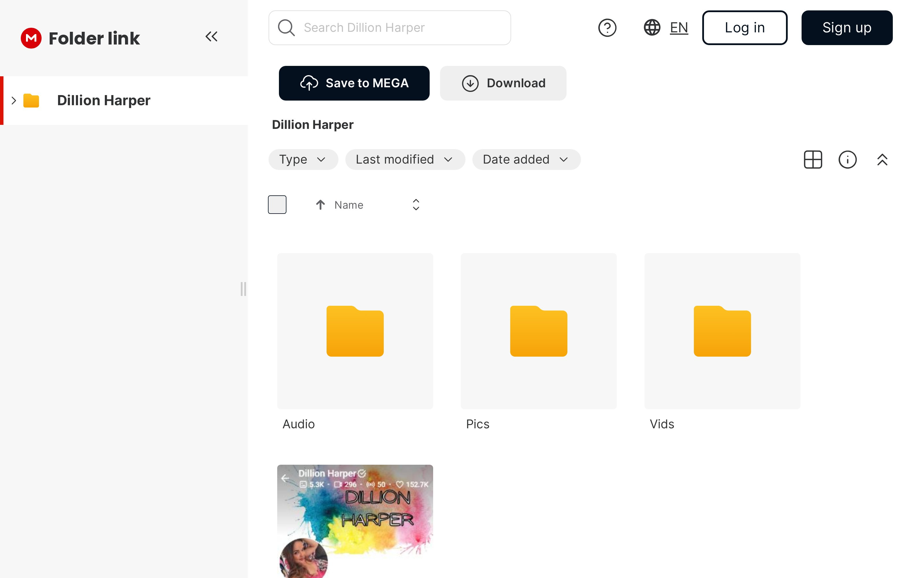Image resolution: width=924 pixels, height=578 pixels.
Task: Click the Log in button
Action: pos(745,28)
